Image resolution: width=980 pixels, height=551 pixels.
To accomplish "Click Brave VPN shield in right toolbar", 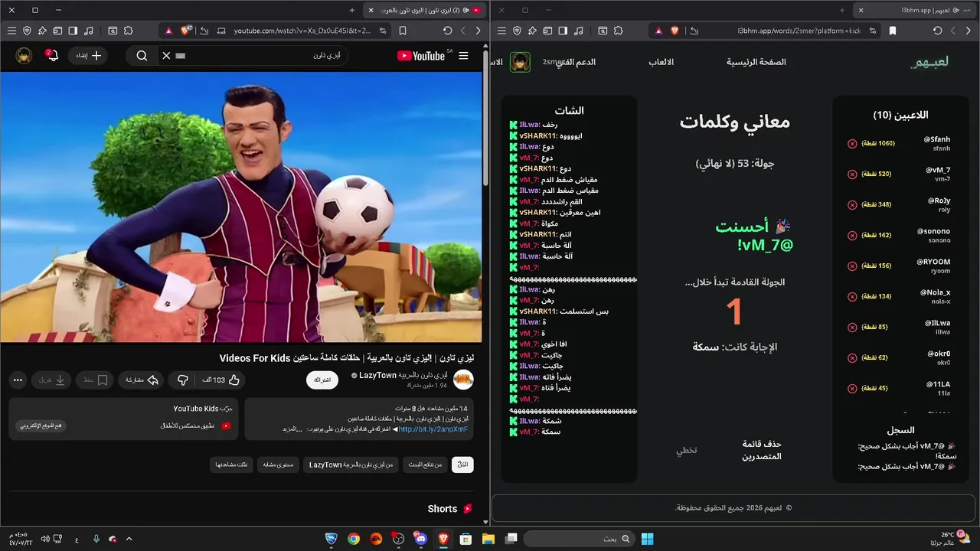I will [517, 31].
